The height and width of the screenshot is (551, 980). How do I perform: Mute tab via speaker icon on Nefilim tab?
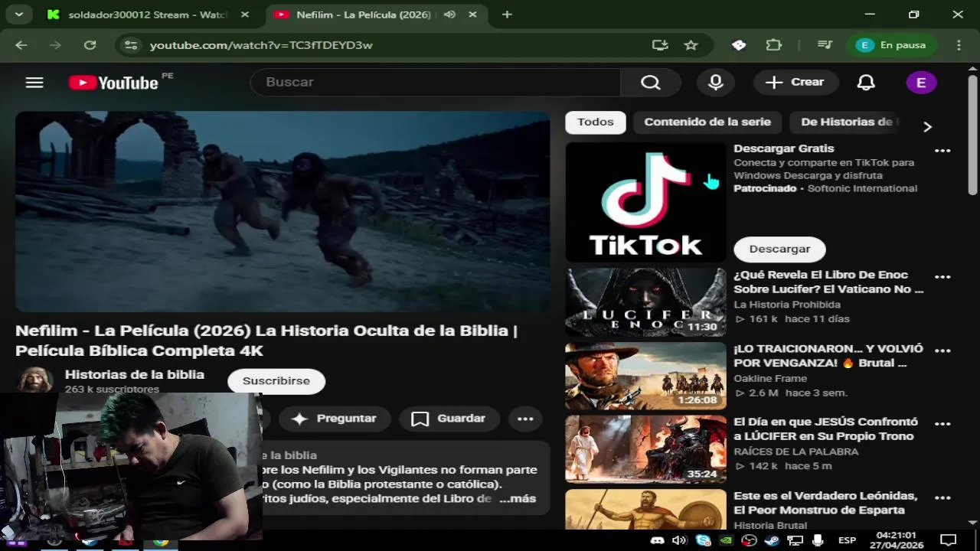click(x=449, y=15)
